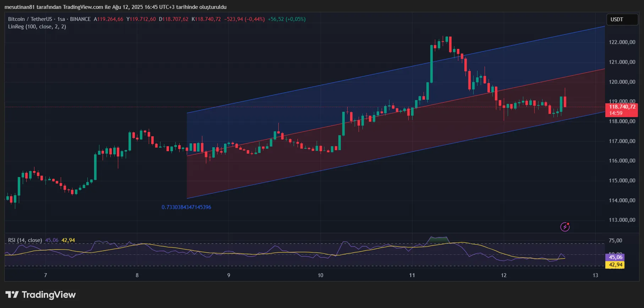
Task: Select the RSI (14, close) indicator label
Action: coord(25,240)
